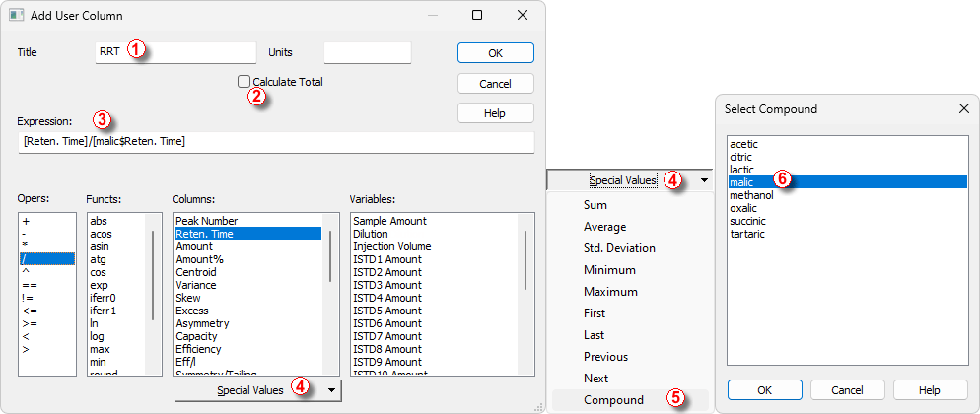Click the Add User Column window icon
980x414 pixels.
tap(17, 15)
